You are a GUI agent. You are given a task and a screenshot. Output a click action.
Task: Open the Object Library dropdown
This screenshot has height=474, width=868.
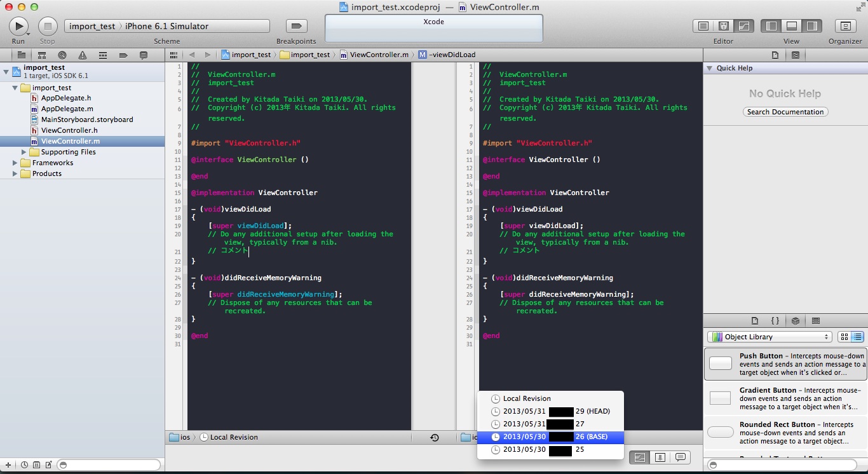770,337
